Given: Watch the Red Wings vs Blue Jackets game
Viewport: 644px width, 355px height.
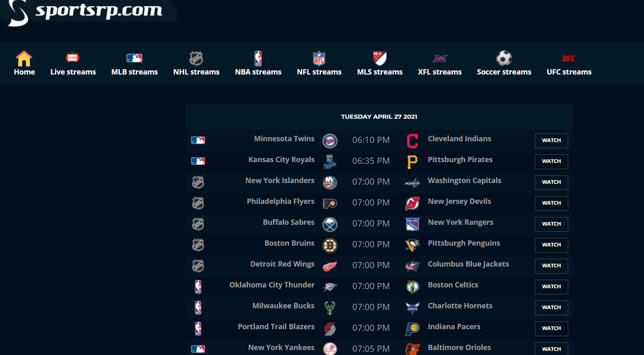Looking at the screenshot, I should pyautogui.click(x=551, y=266).
